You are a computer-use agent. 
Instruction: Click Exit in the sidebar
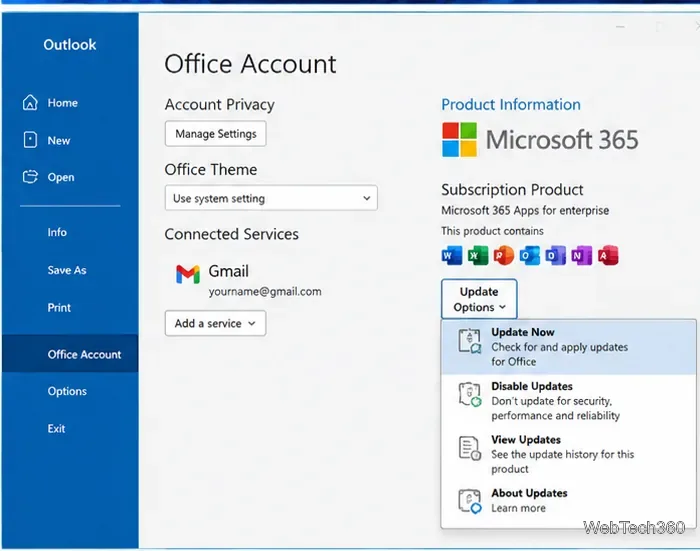(x=56, y=429)
